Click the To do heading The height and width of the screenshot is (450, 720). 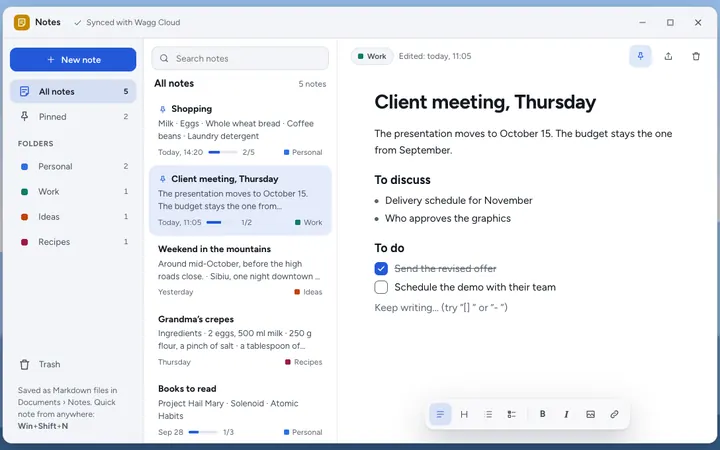389,248
